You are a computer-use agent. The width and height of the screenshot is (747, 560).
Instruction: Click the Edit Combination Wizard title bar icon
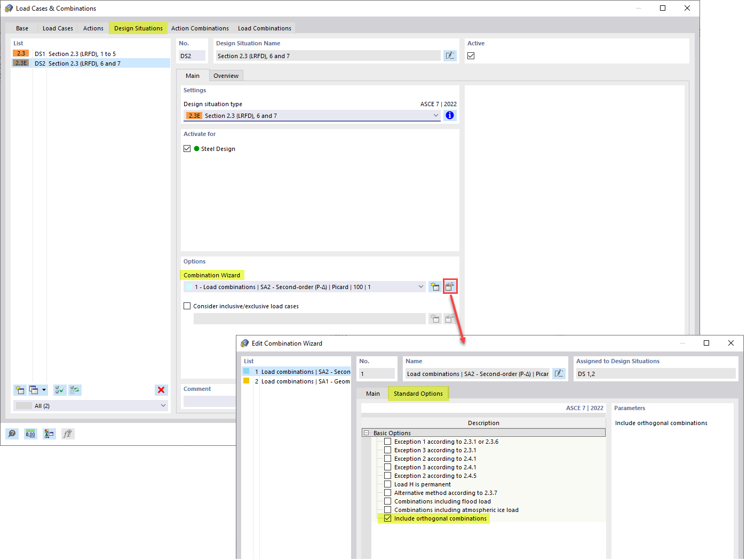[245, 343]
